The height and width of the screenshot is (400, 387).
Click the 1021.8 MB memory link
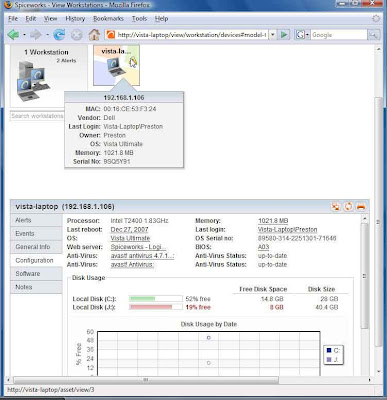pyautogui.click(x=273, y=221)
